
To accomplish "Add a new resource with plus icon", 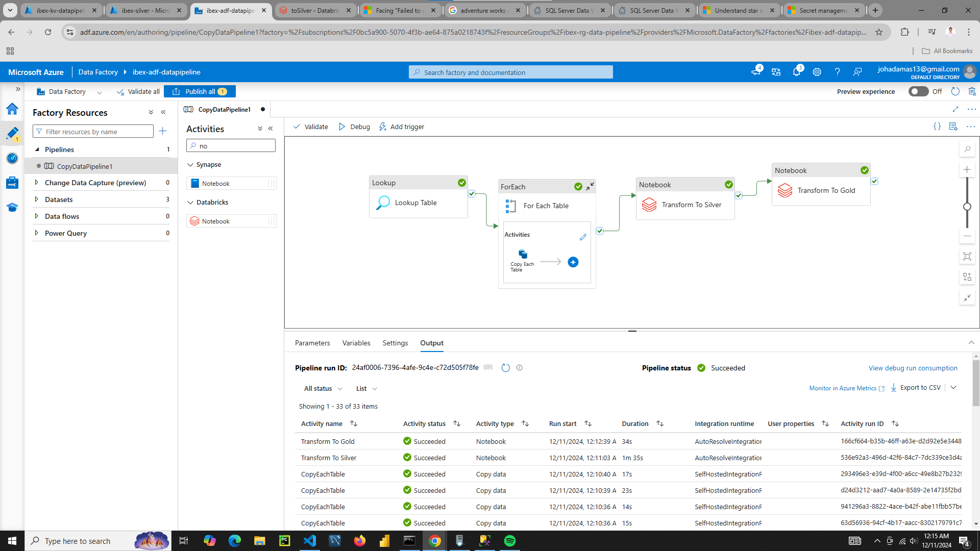I will coord(162,131).
